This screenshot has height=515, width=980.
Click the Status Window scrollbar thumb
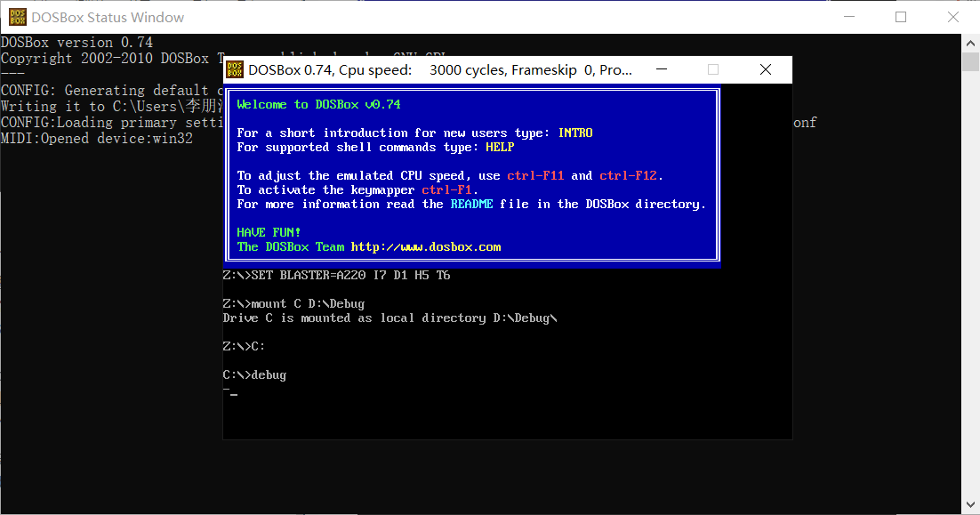coord(970,62)
